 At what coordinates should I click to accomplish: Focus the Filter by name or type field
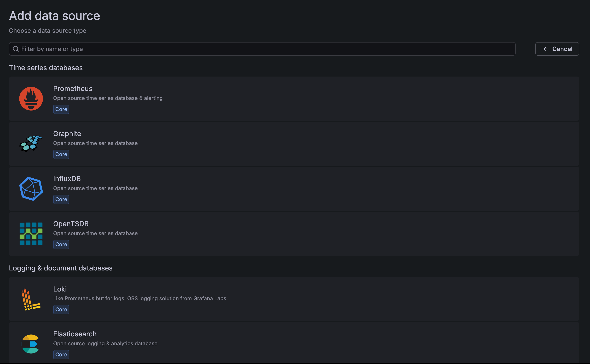pyautogui.click(x=265, y=49)
